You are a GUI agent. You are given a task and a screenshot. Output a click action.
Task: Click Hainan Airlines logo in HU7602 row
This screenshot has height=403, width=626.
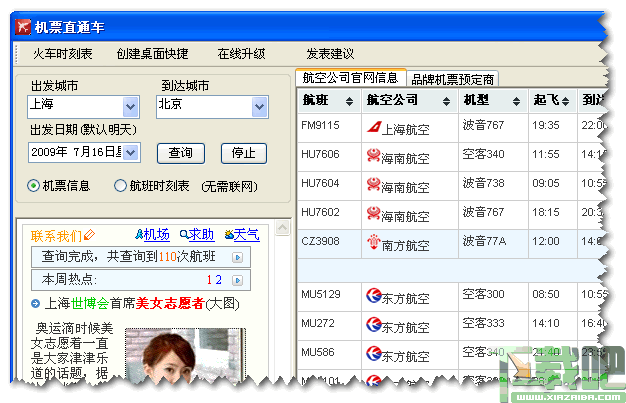coord(374,213)
